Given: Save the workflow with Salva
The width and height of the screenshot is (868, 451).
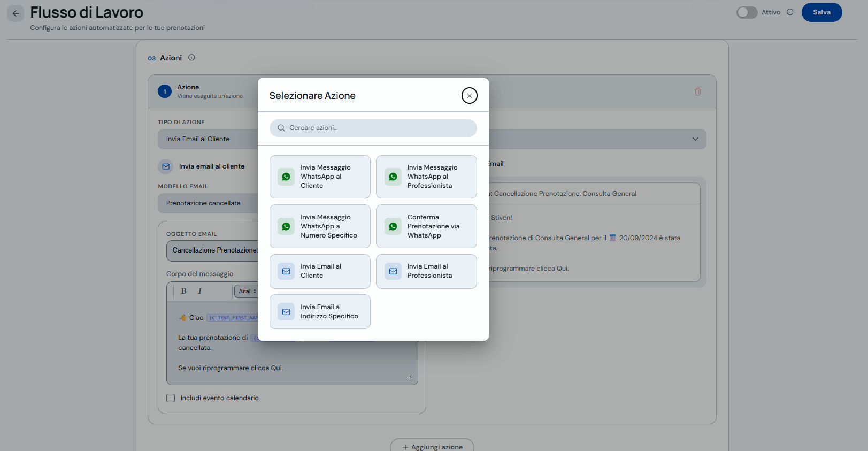Looking at the screenshot, I should click(x=821, y=12).
